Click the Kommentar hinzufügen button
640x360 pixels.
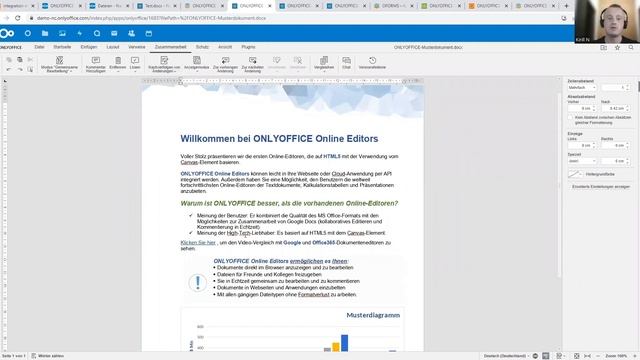click(x=96, y=64)
